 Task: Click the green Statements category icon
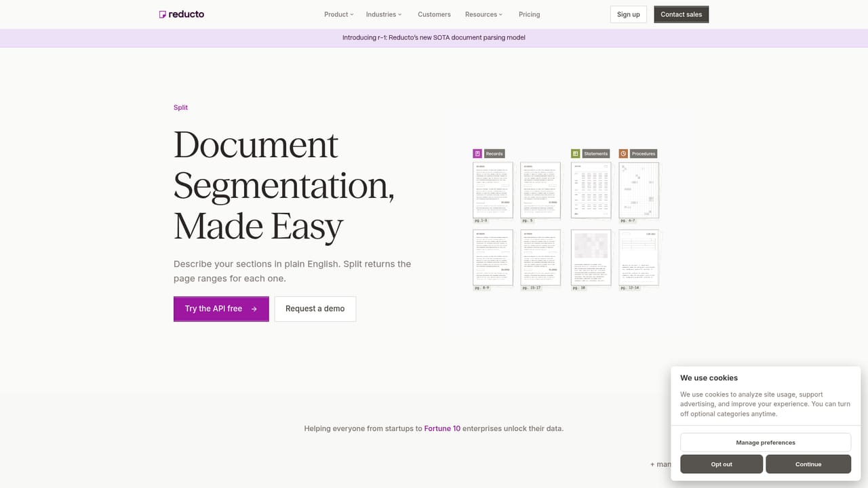pos(575,154)
